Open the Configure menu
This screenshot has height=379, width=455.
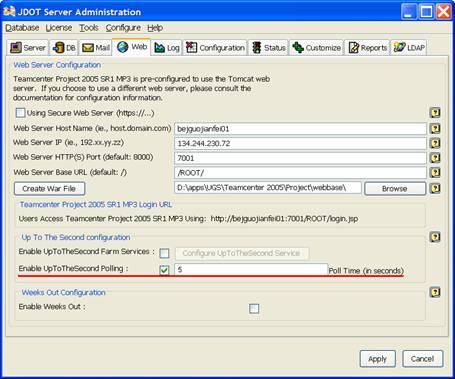click(x=123, y=28)
